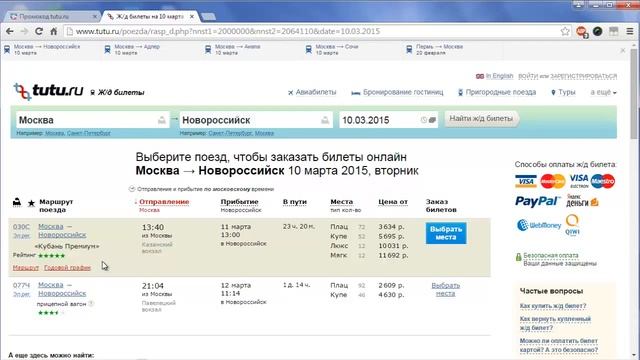Toggle Moscow time departure/arrival option
Viewport: 640px width, 360px height.
point(202,189)
